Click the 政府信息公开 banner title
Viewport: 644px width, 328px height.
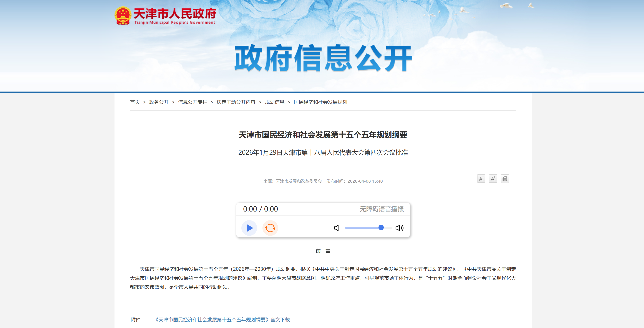(323, 58)
